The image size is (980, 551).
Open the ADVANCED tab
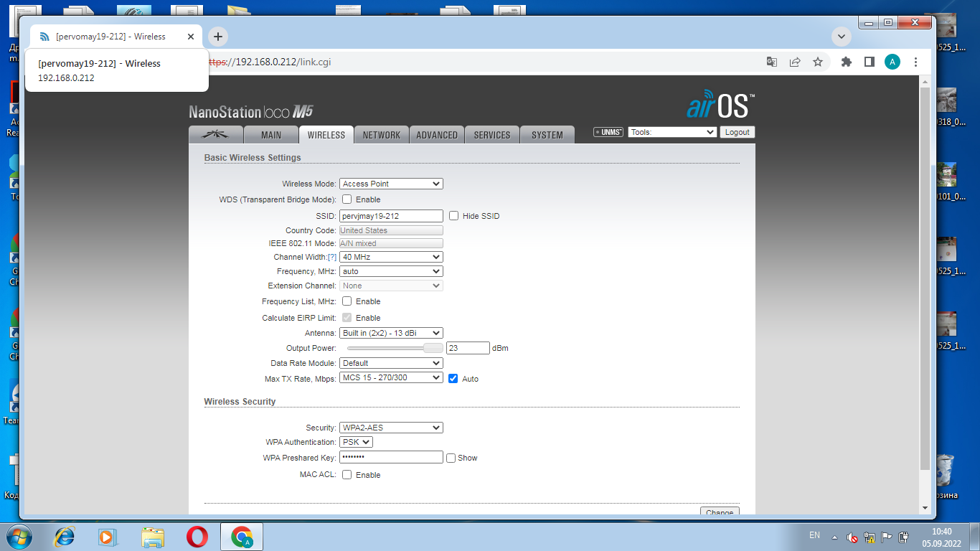point(437,135)
